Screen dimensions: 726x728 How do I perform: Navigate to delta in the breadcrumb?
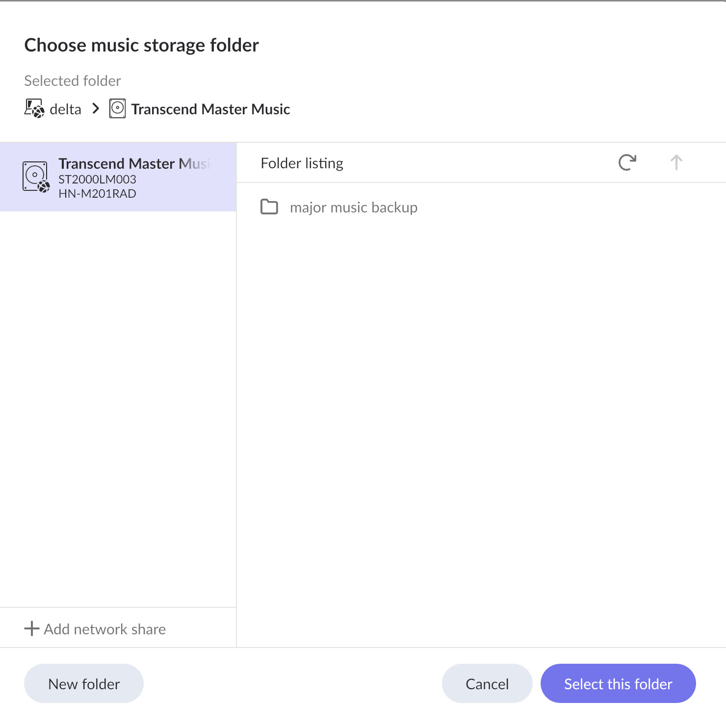coord(65,109)
